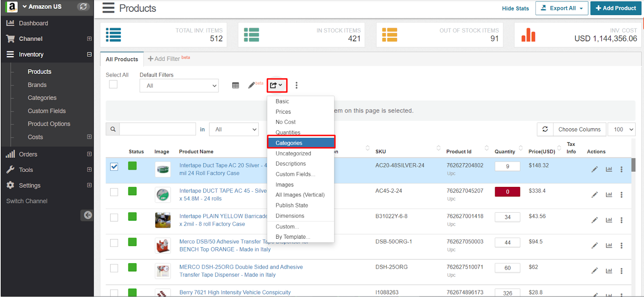
Task: Click Add Filter beta link
Action: tap(169, 59)
